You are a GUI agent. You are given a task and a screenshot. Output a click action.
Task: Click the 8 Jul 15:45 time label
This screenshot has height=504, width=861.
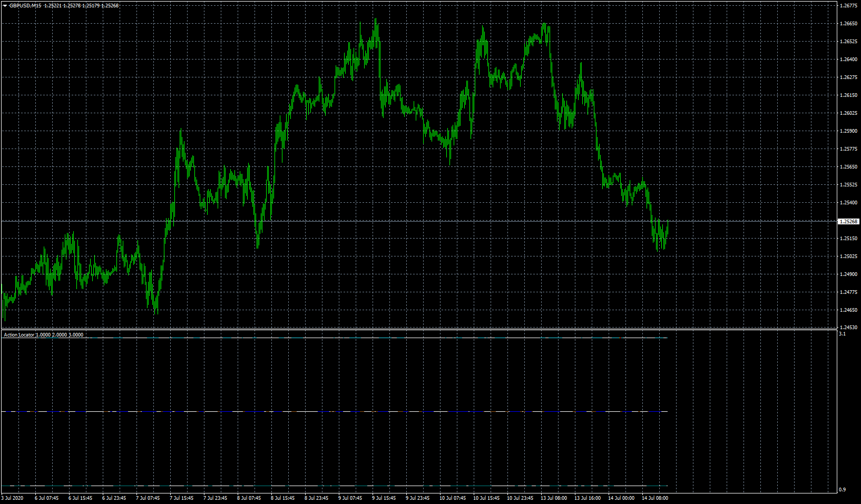click(x=282, y=498)
